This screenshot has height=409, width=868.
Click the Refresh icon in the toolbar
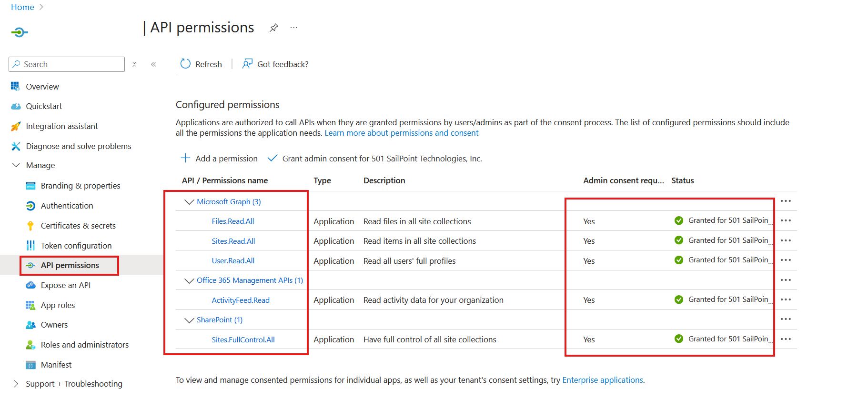(x=185, y=64)
